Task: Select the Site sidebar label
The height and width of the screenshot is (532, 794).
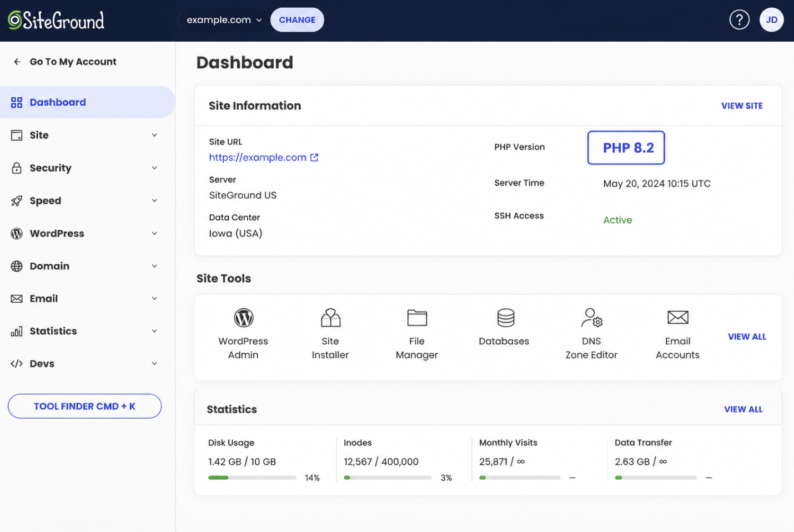Action: coord(39,135)
